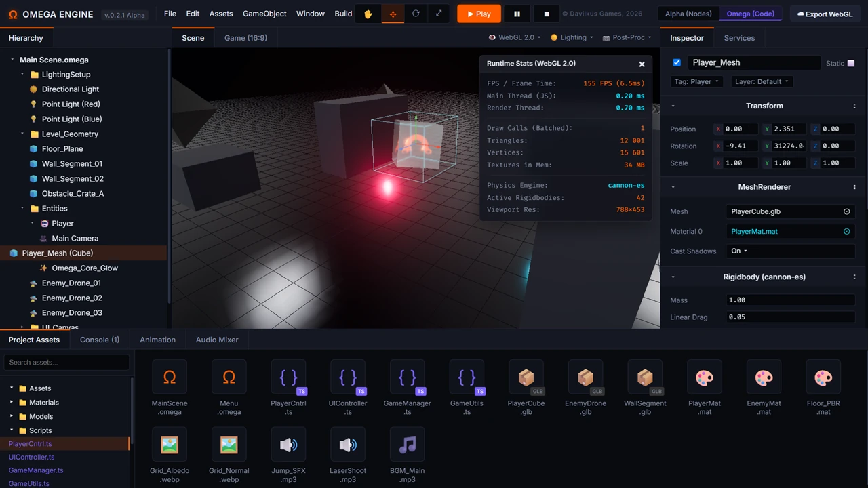The height and width of the screenshot is (488, 868).
Task: Pause the running scene
Action: click(517, 14)
